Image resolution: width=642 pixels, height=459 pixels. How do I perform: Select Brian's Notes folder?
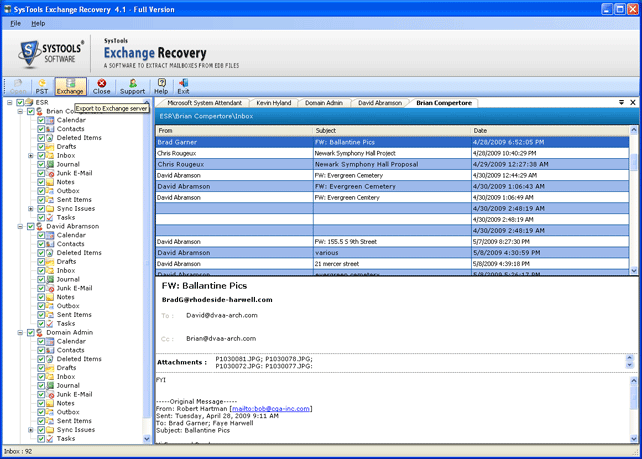66,182
